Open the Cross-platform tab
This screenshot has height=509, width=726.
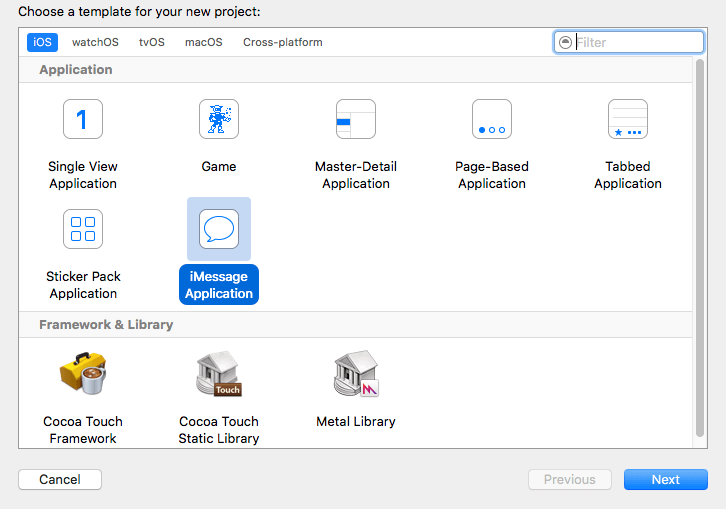click(283, 42)
